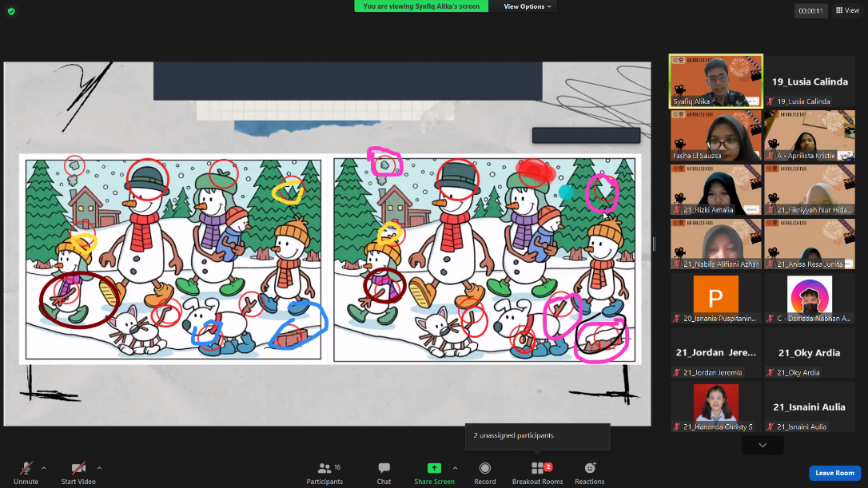The height and width of the screenshot is (488, 868).
Task: Open the View Options dropdown
Action: click(527, 6)
